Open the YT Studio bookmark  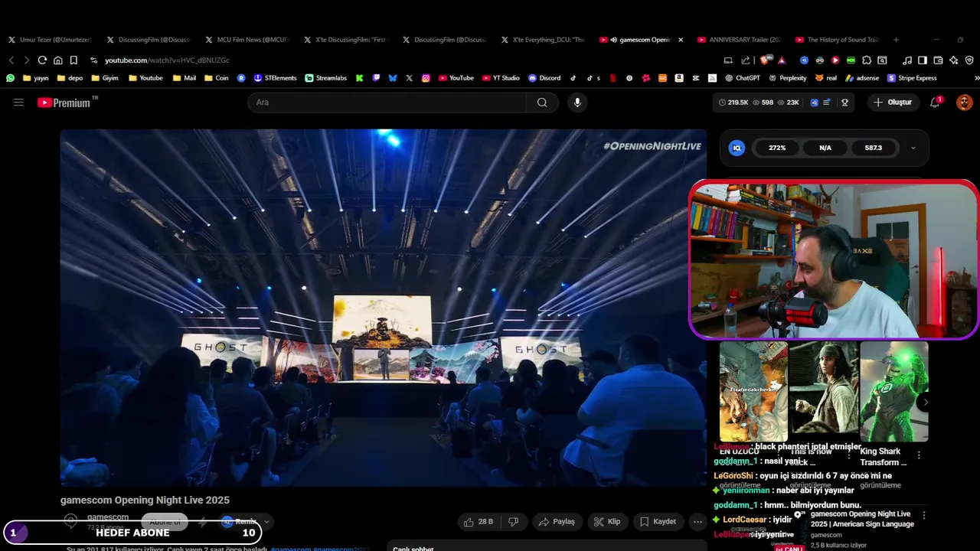501,78
